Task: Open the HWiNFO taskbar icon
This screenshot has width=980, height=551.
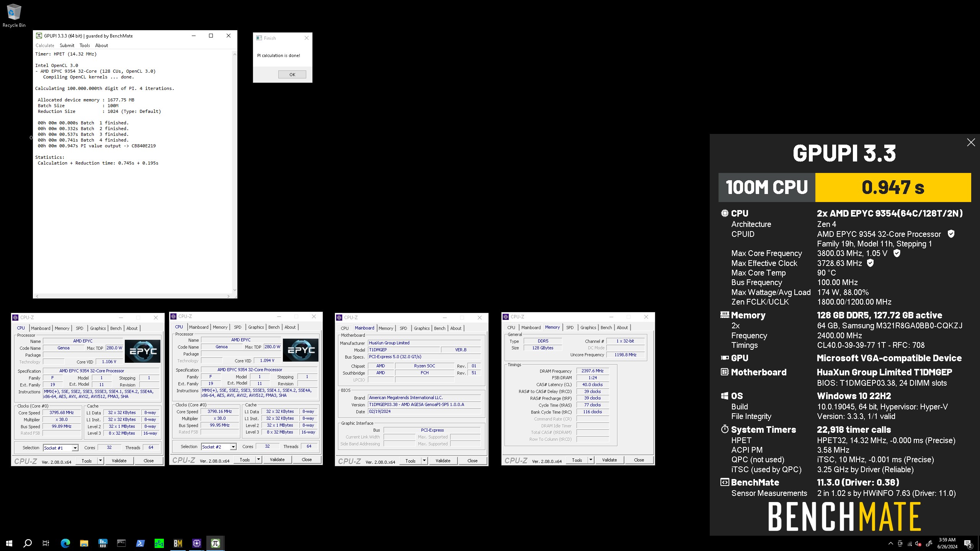Action: click(103, 543)
